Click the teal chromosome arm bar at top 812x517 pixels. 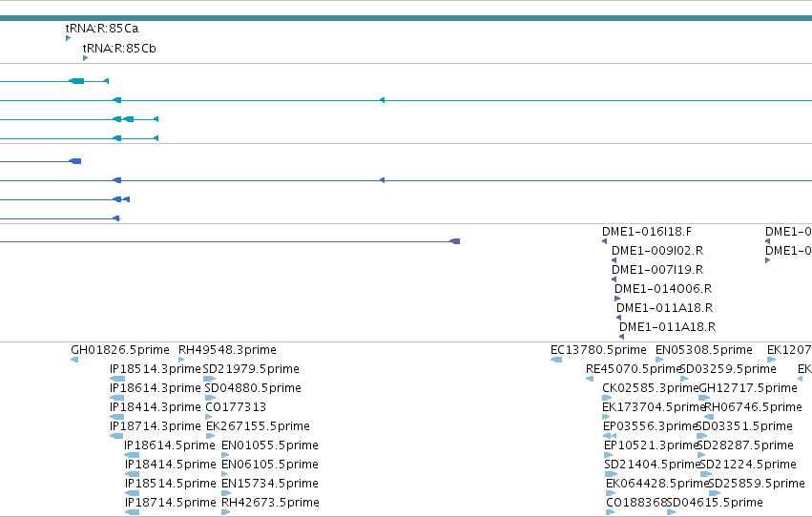click(x=406, y=18)
